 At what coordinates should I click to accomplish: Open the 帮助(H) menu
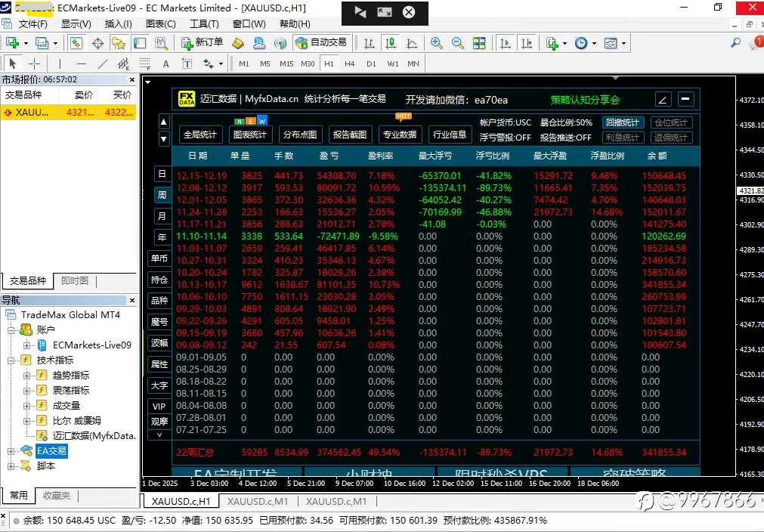click(295, 24)
